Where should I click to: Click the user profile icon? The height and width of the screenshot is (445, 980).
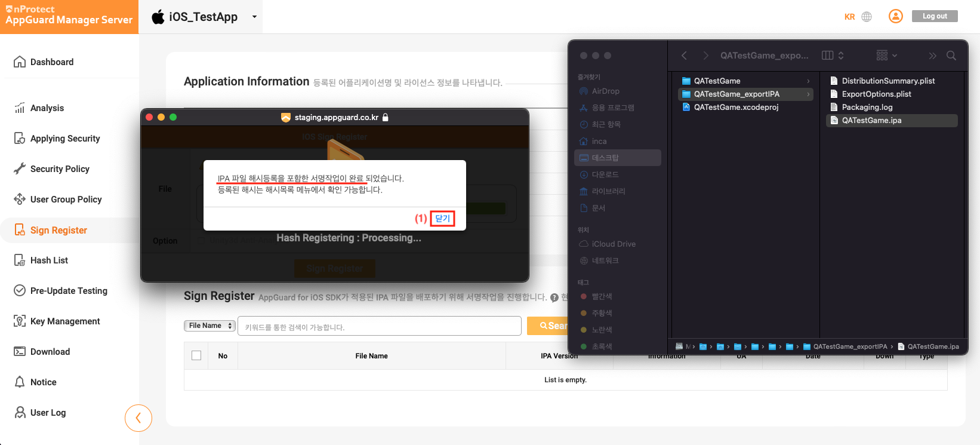895,16
